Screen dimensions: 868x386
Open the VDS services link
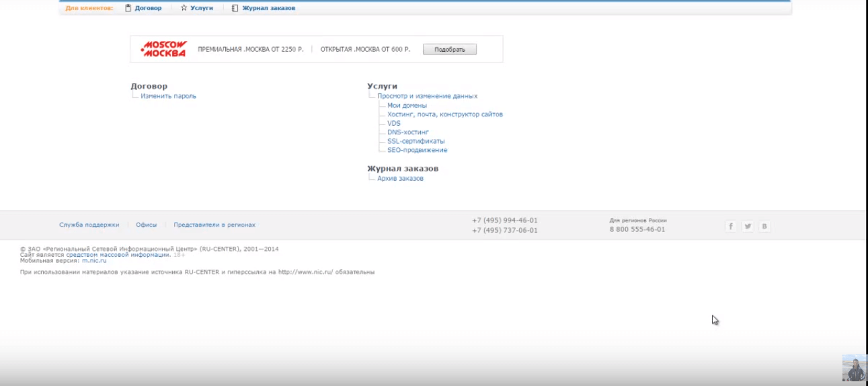pyautogui.click(x=394, y=124)
